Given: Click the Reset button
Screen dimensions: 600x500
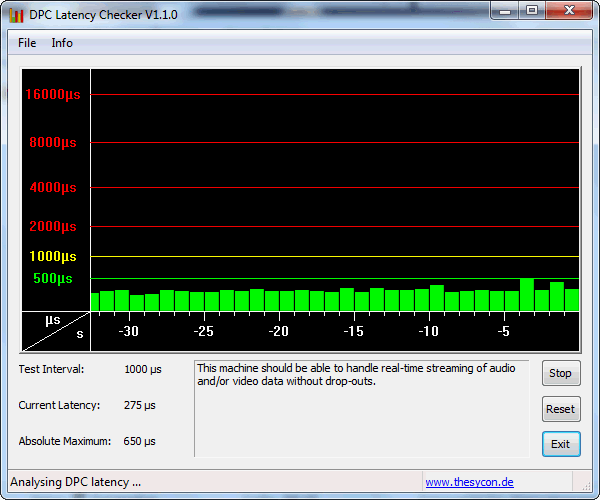Looking at the screenshot, I should pyautogui.click(x=561, y=409).
